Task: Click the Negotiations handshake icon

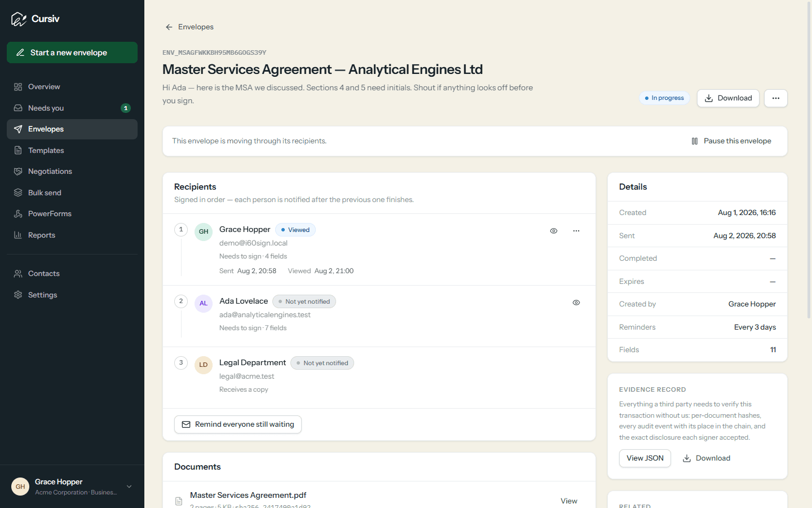Action: (x=18, y=172)
